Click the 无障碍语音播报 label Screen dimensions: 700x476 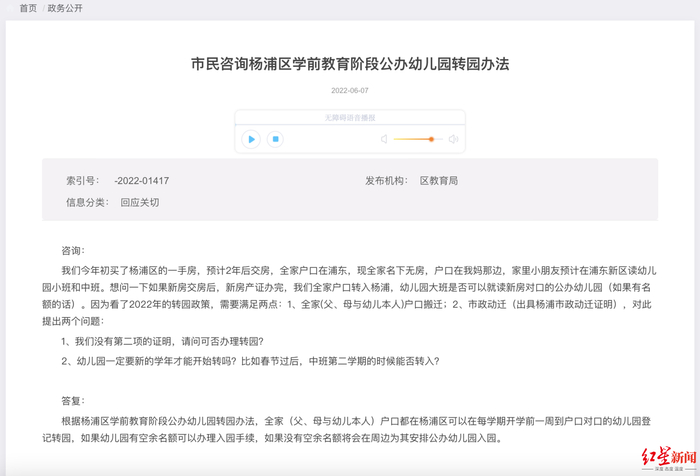(350, 118)
